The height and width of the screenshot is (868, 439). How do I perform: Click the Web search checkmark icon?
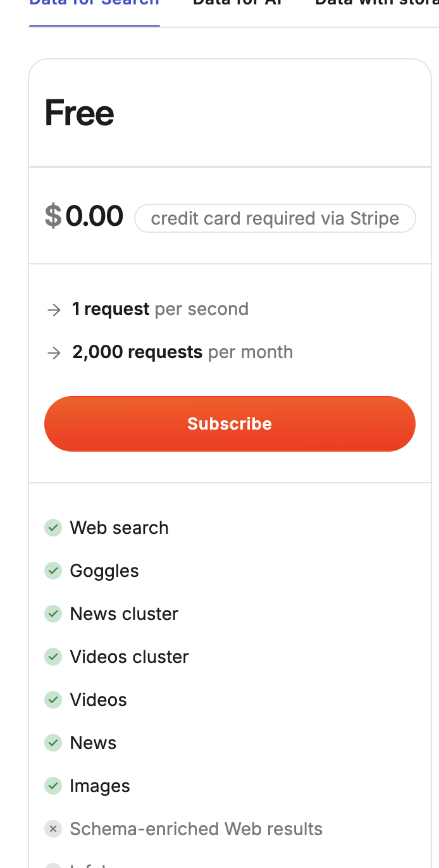pos(53,528)
